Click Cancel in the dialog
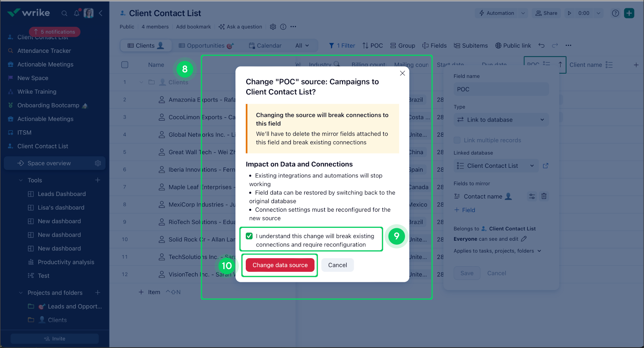 click(337, 265)
